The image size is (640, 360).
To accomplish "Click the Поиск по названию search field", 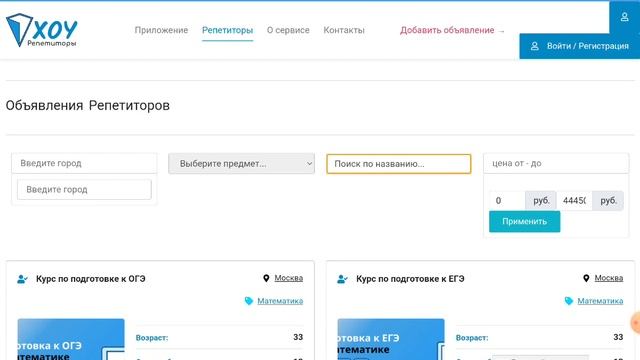I will pyautogui.click(x=399, y=164).
